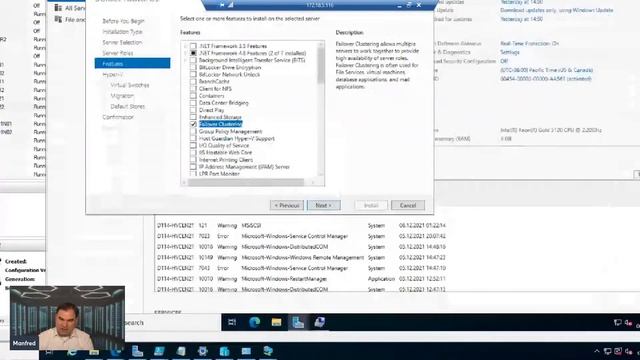Expand Background Intelligent Transfer Service node
Image resolution: width=640 pixels, height=360 pixels.
pyautogui.click(x=186, y=60)
